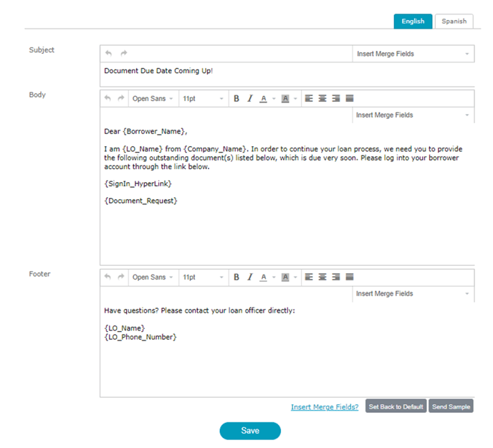Justify text in the Footer editor

(350, 277)
